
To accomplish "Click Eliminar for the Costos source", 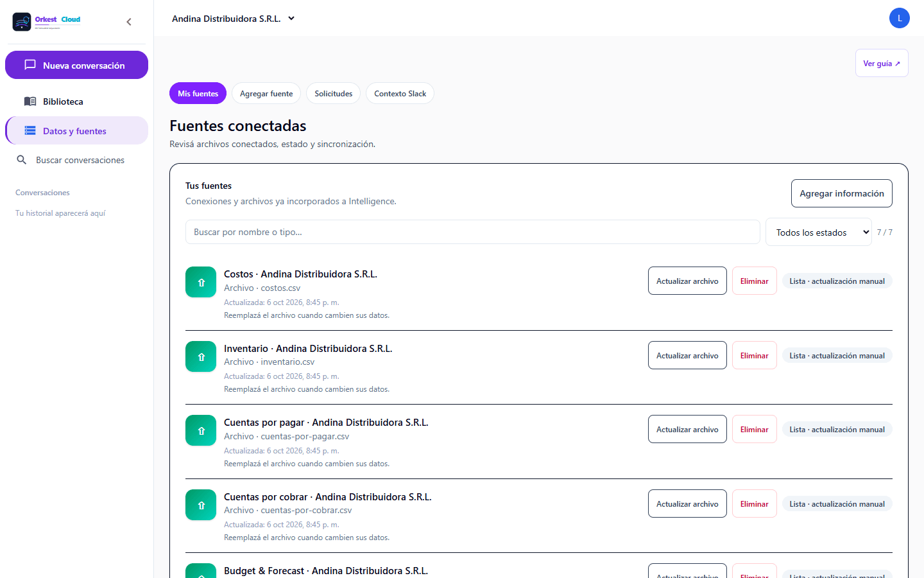I will point(755,281).
